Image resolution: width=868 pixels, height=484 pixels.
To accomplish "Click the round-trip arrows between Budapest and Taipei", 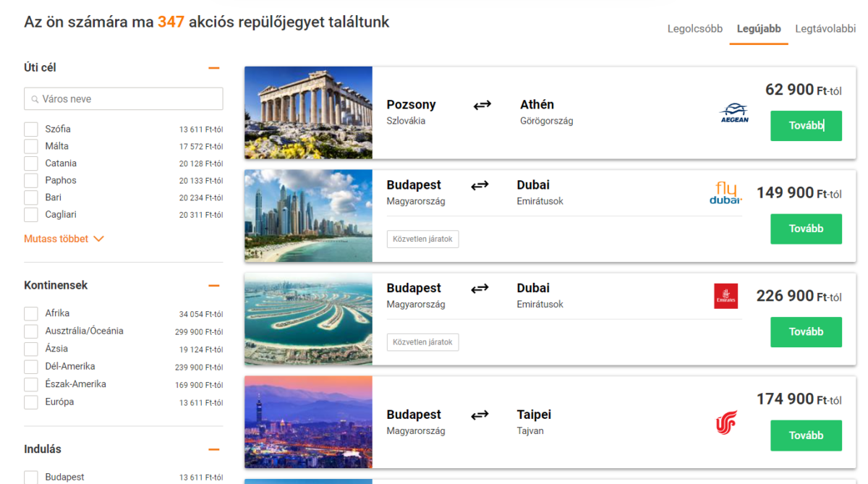I will (480, 416).
